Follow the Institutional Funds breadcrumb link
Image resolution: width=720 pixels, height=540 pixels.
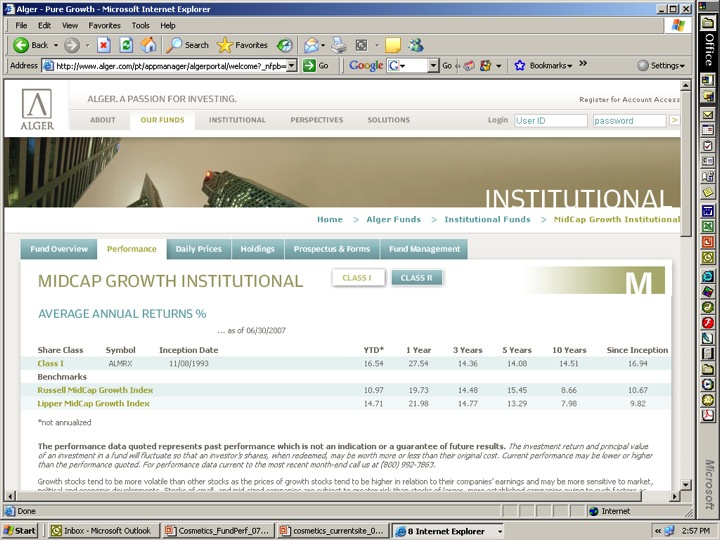coord(487,219)
